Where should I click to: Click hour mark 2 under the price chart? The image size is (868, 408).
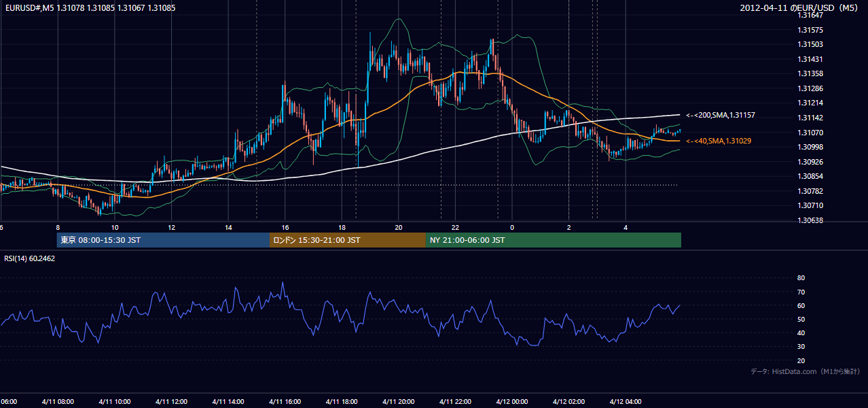(x=569, y=228)
